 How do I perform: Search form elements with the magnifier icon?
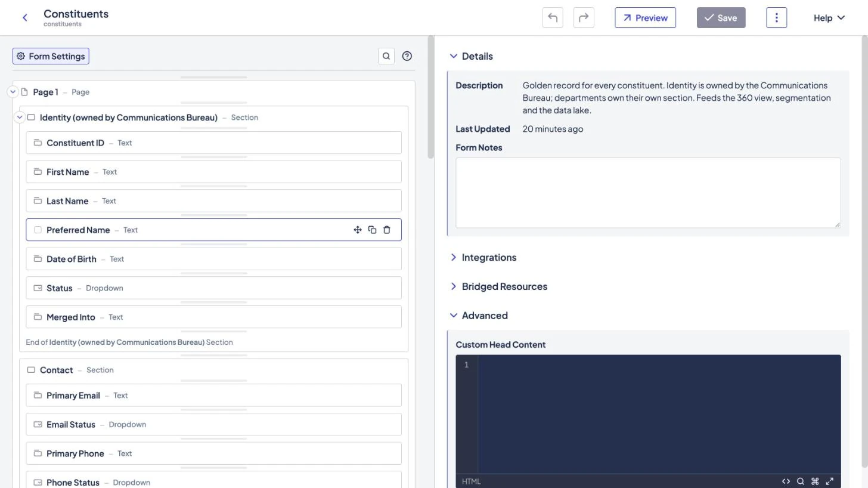pyautogui.click(x=386, y=56)
